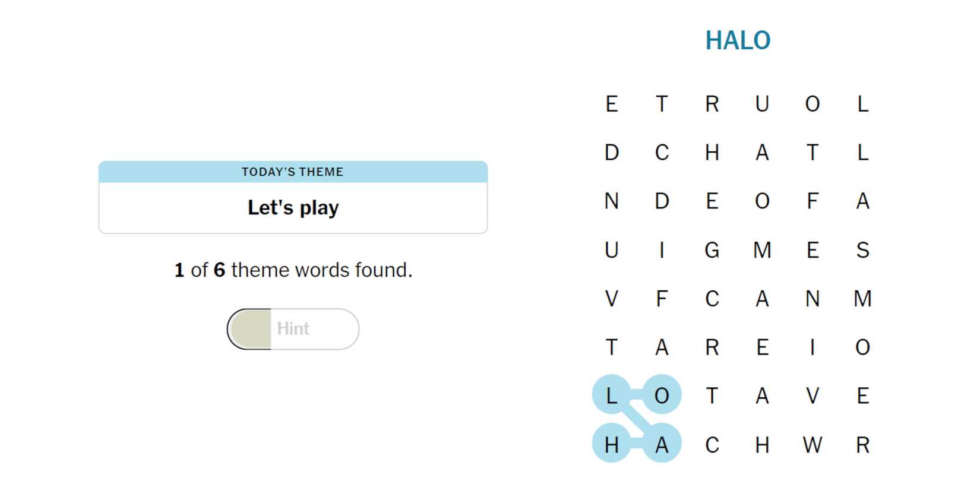Image resolution: width=980 pixels, height=490 pixels.
Task: Click the Hint button
Action: pyautogui.click(x=293, y=328)
